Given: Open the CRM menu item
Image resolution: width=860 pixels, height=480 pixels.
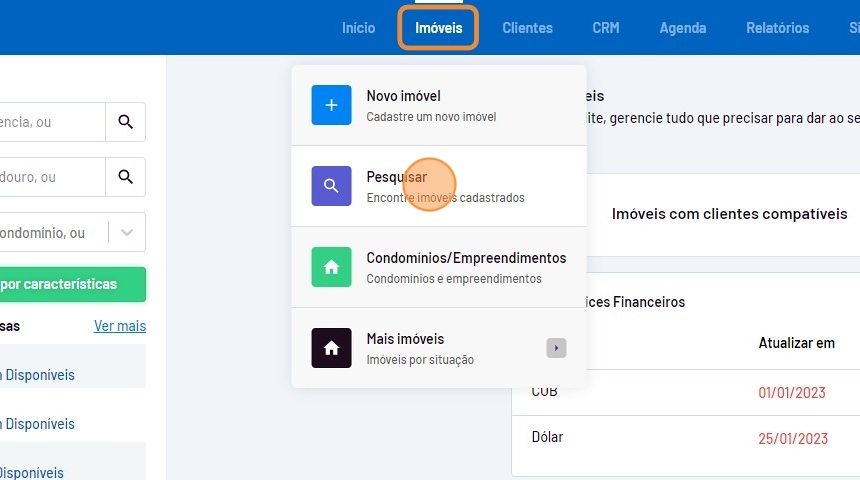Looking at the screenshot, I should click(605, 28).
